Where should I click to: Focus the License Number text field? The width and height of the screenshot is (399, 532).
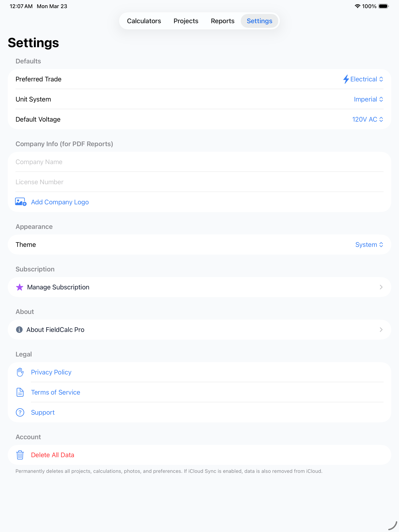coord(199,182)
